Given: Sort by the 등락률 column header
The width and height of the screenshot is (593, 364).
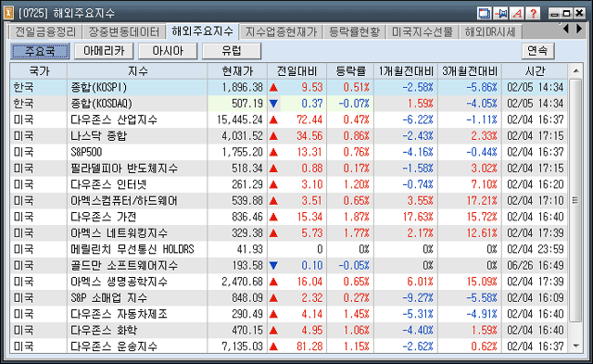Looking at the screenshot, I should pyautogui.click(x=350, y=71).
